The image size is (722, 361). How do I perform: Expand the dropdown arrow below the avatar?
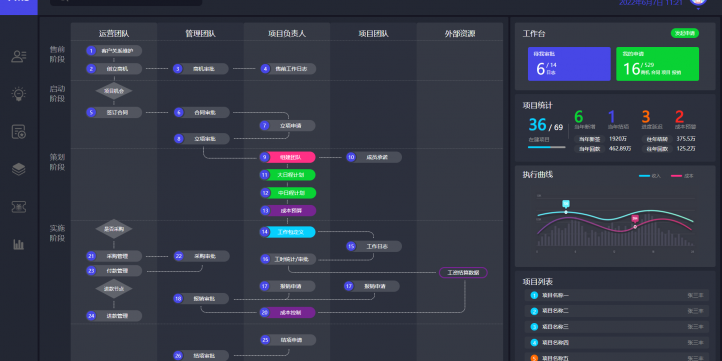[699, 8]
